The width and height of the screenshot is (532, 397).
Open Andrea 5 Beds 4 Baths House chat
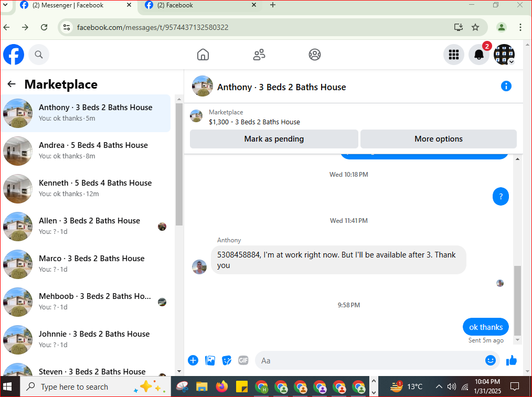(86, 151)
